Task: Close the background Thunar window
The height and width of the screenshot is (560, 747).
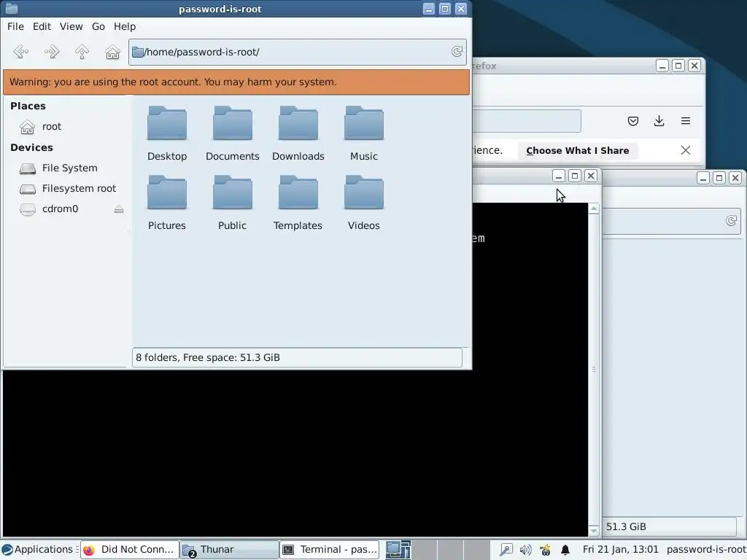Action: point(735,178)
